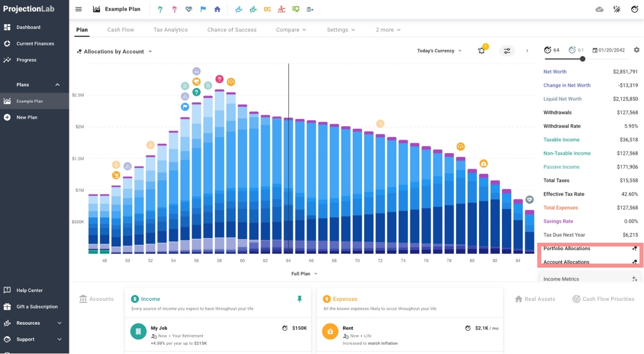Switch to the Cash Flow tab

pyautogui.click(x=121, y=30)
